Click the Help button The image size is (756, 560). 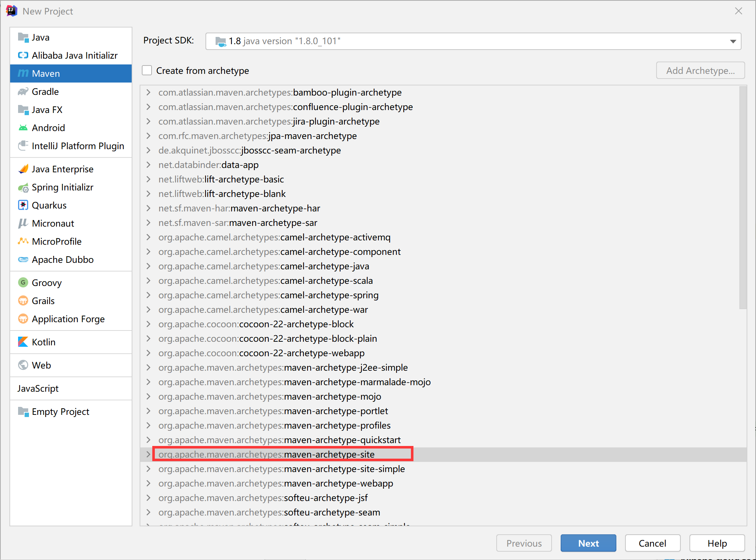point(717,543)
